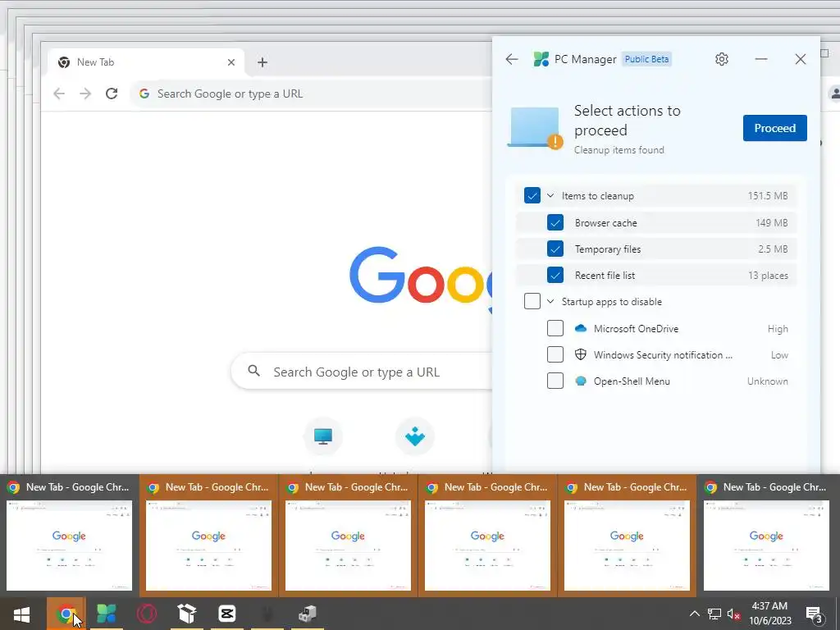Click the OneDrive cloud icon
Viewport: 840px width, 630px height.
(x=580, y=328)
